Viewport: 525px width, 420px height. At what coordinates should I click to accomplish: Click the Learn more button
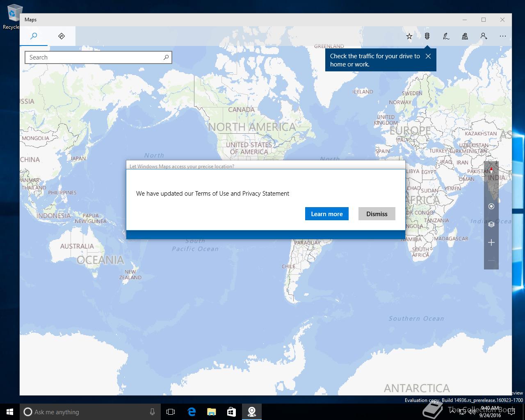(x=327, y=214)
